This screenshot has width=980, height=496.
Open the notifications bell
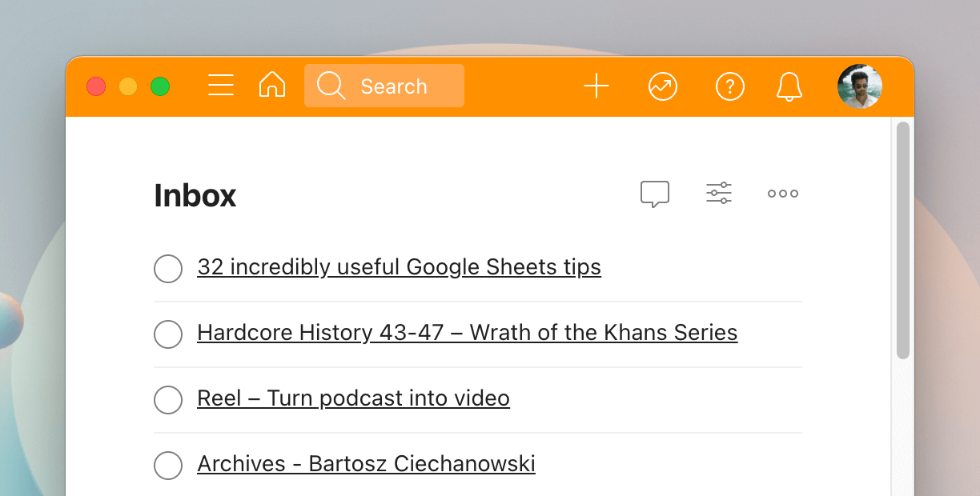coord(789,86)
